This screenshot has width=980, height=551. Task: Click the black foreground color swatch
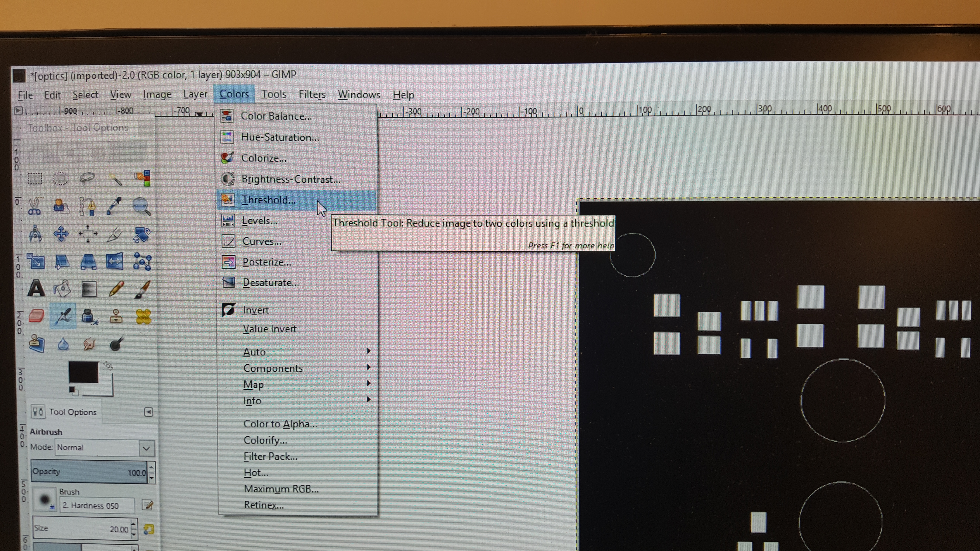click(83, 372)
